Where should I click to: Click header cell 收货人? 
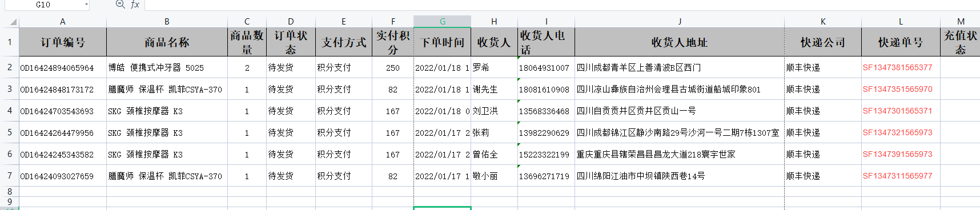pos(494,42)
